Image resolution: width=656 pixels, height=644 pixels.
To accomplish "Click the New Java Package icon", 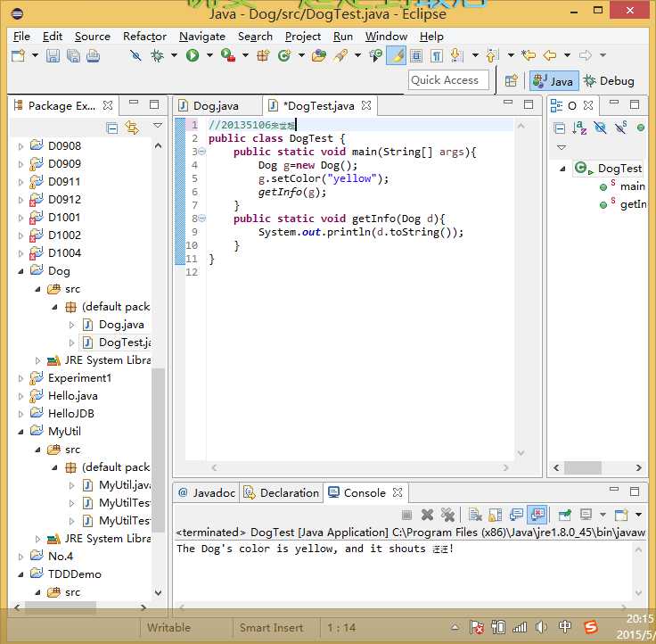I will pos(263,55).
